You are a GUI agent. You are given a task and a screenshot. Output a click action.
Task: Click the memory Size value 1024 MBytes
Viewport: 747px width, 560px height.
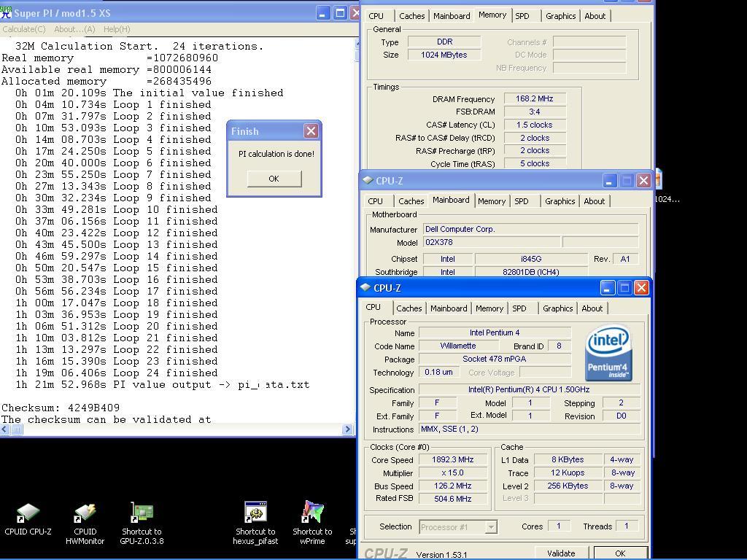pos(444,55)
